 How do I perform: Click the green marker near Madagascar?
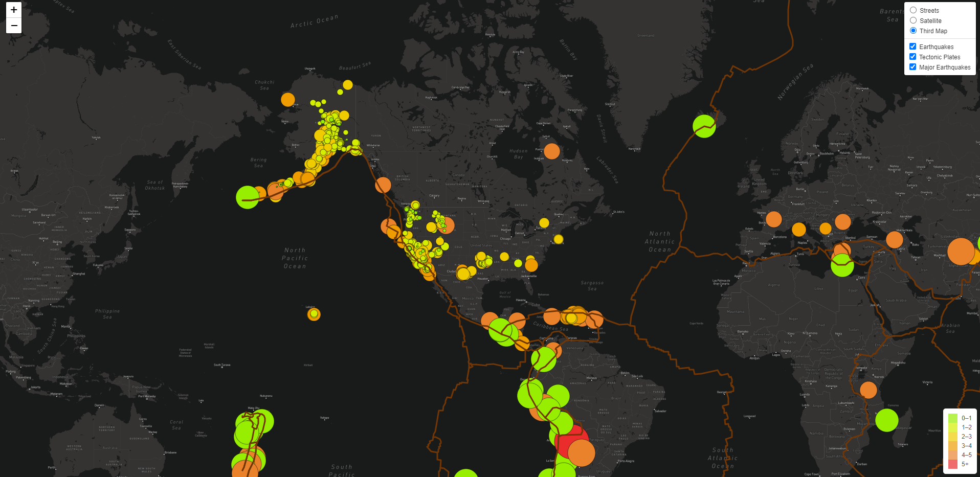point(887,420)
